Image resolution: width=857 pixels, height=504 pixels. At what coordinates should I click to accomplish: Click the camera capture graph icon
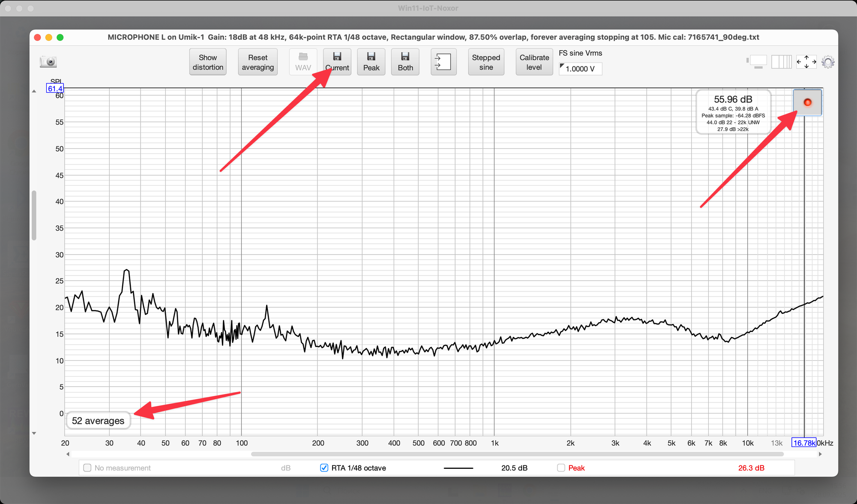coord(48,62)
